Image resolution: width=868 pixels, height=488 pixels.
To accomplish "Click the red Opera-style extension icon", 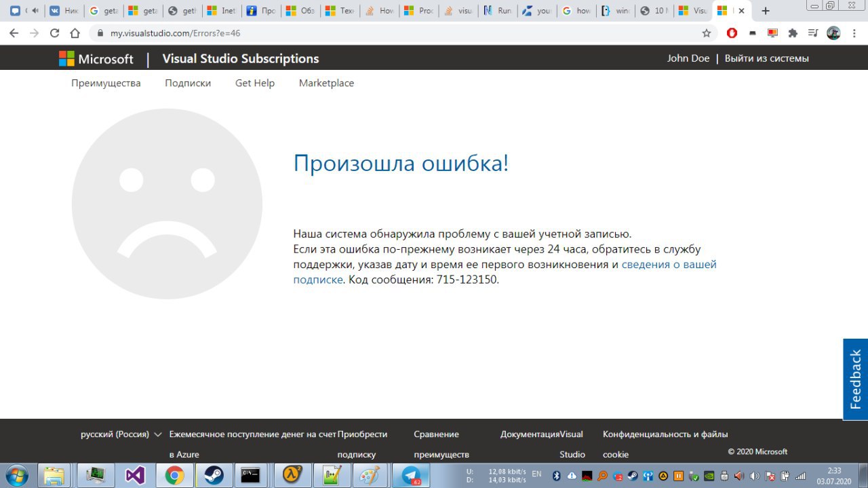I will click(x=732, y=33).
